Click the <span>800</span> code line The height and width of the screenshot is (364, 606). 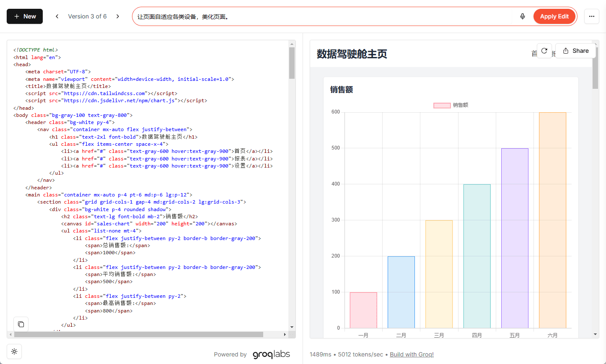pos(109,311)
